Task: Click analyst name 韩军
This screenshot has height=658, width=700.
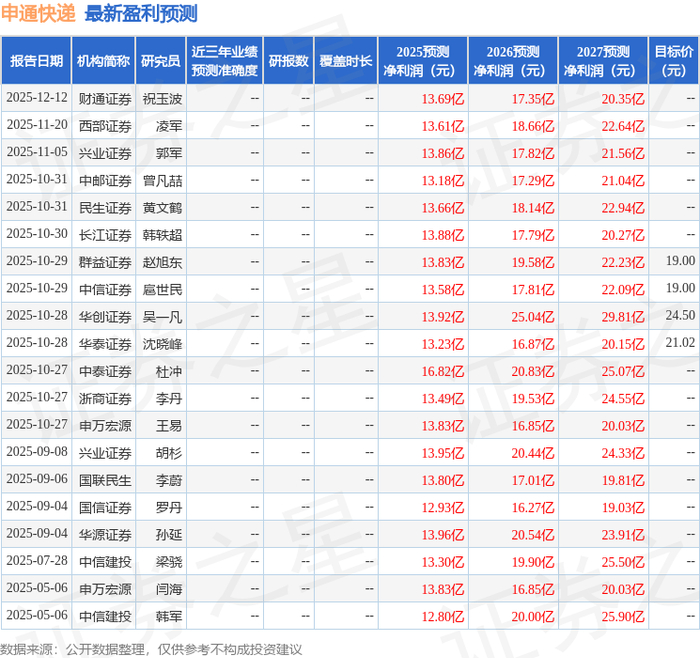Action: pos(169,616)
